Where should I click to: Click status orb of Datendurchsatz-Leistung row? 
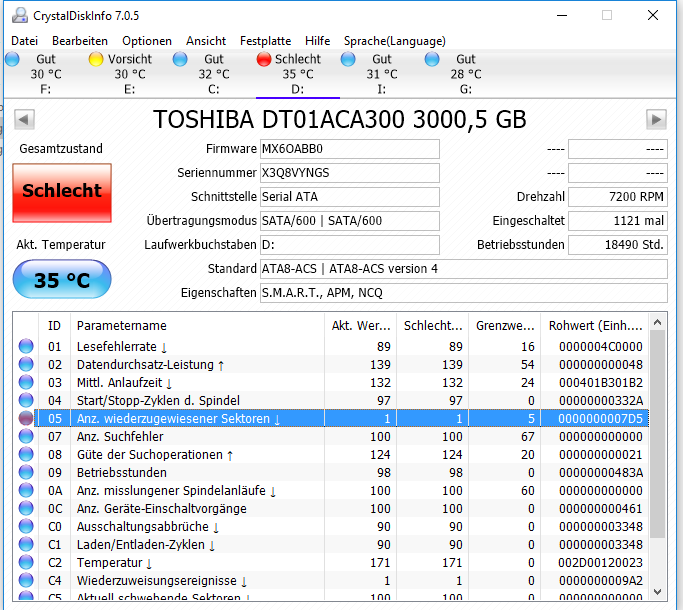(x=26, y=364)
